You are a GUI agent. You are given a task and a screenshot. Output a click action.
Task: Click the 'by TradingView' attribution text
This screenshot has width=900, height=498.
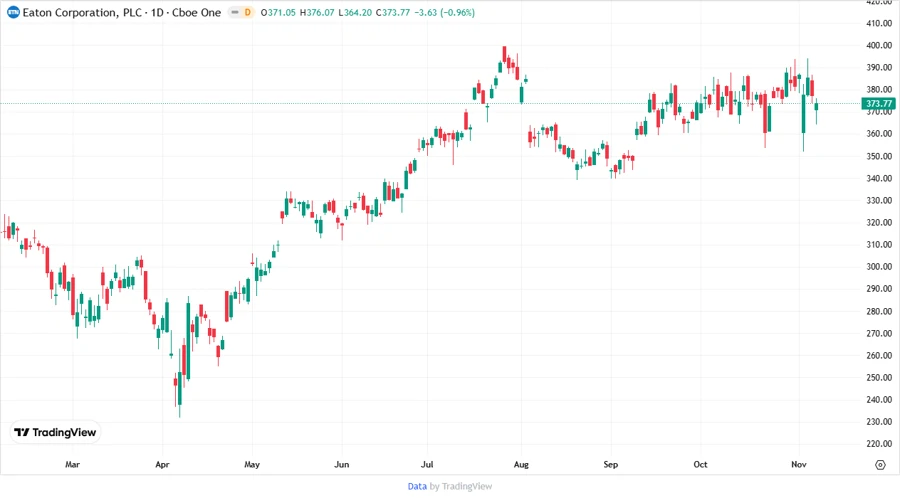tap(461, 486)
